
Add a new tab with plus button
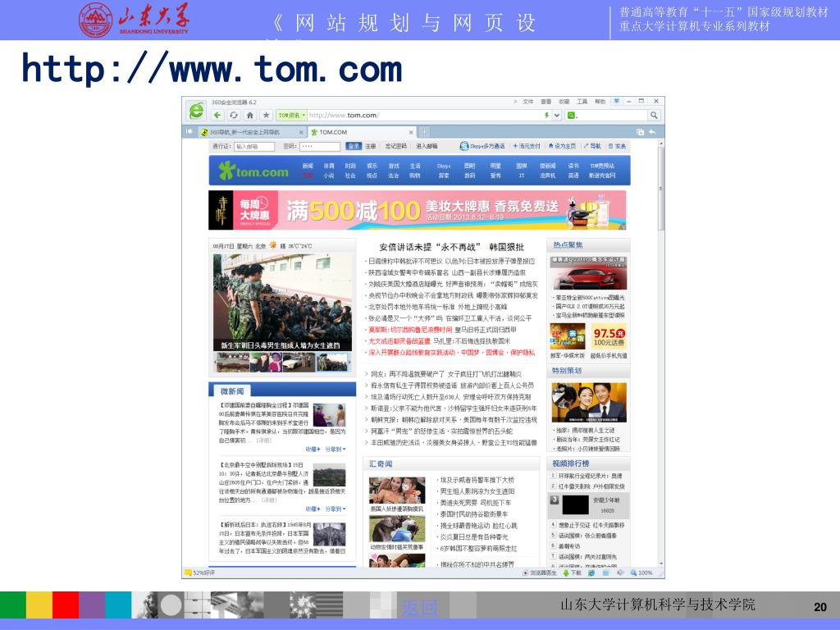[x=424, y=132]
